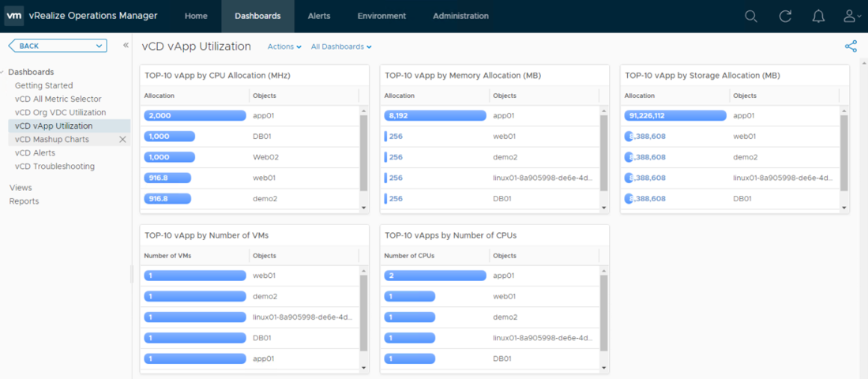The image size is (868, 379).
Task: Click the share dashboard icon
Action: pyautogui.click(x=851, y=47)
